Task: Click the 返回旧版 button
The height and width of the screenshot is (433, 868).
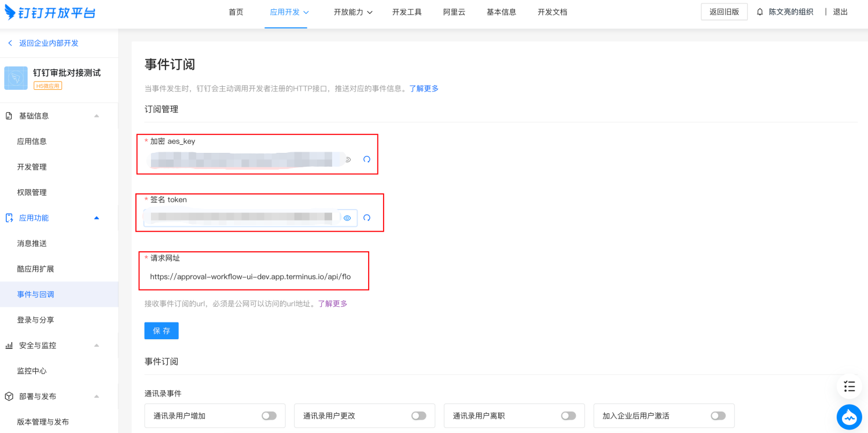Action: point(724,12)
